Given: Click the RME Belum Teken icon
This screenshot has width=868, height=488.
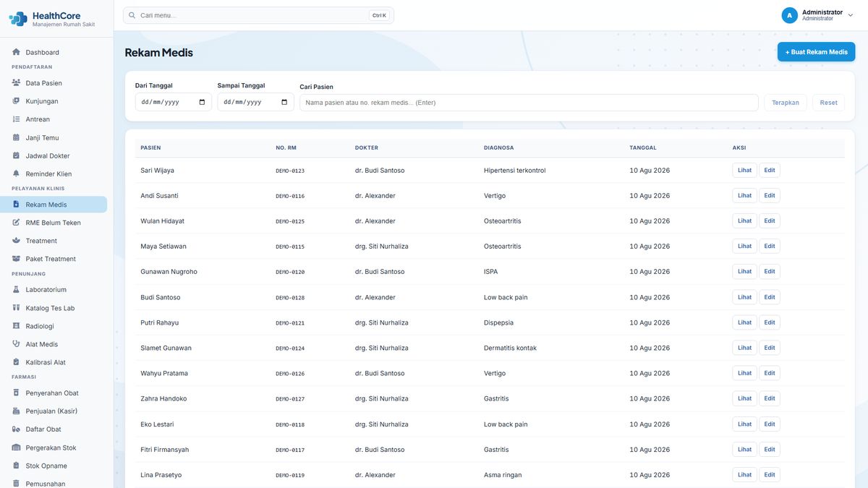Looking at the screenshot, I should (x=16, y=223).
